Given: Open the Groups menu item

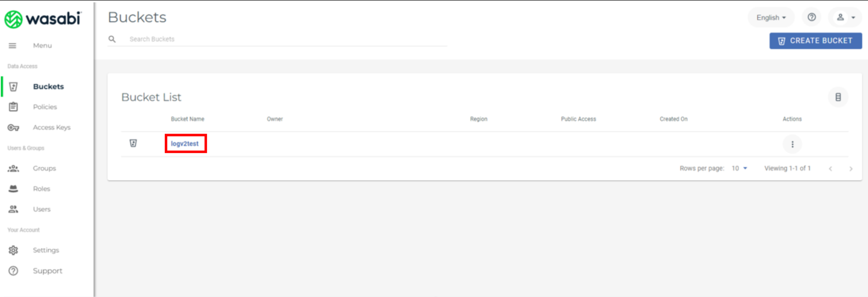Looking at the screenshot, I should pos(44,168).
